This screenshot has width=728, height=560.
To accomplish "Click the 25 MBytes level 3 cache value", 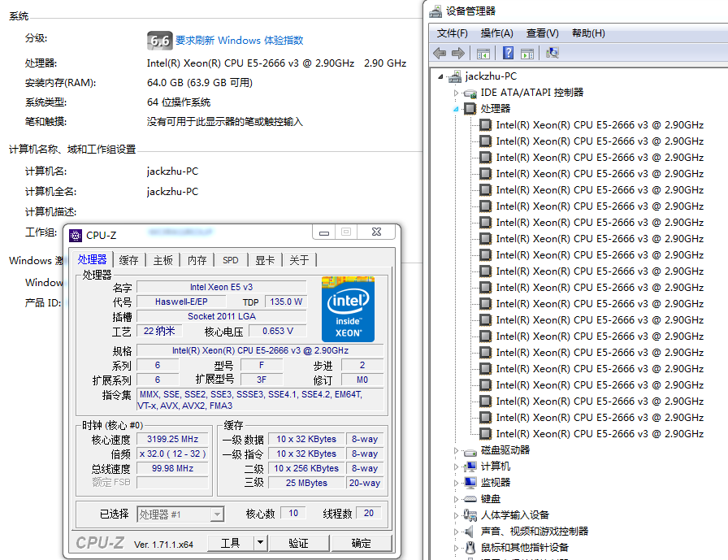I will tap(306, 483).
